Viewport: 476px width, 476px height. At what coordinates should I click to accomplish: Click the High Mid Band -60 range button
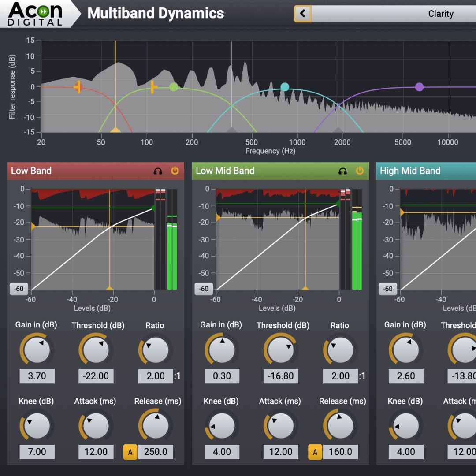pos(388,289)
